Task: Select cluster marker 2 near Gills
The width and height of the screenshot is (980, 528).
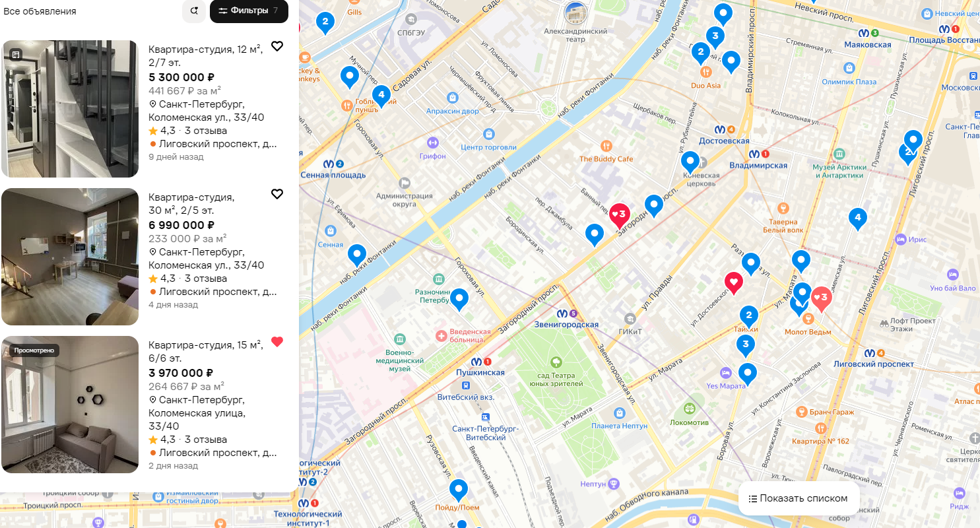Action: click(x=325, y=22)
